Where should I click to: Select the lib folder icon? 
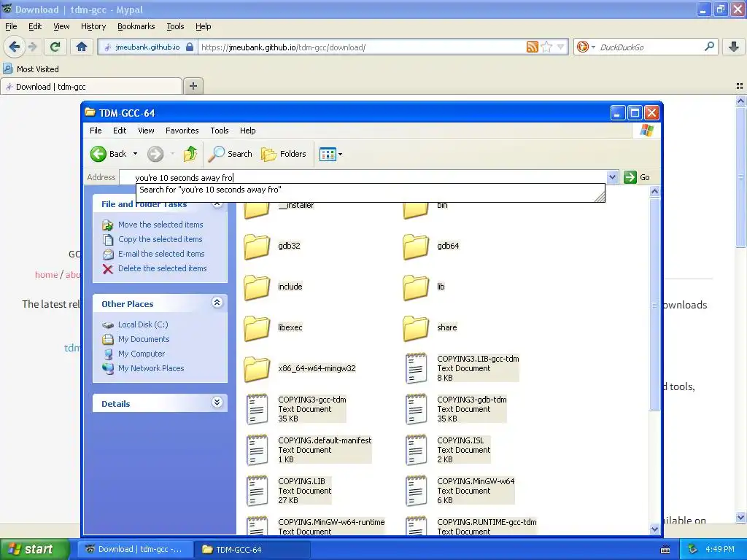416,287
